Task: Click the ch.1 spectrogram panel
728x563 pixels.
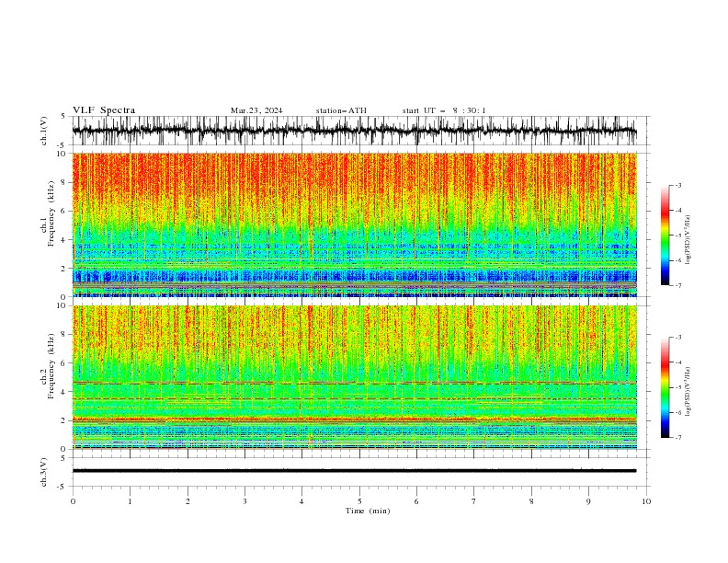Action: click(x=354, y=224)
